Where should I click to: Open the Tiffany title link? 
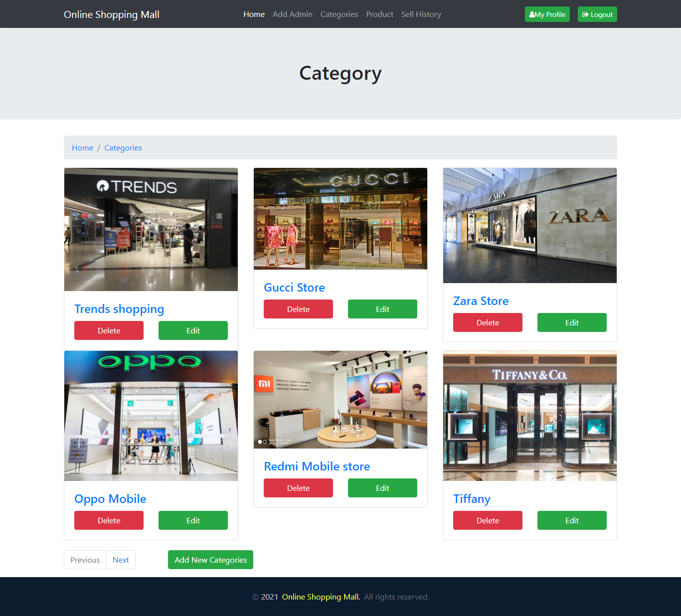click(x=472, y=499)
